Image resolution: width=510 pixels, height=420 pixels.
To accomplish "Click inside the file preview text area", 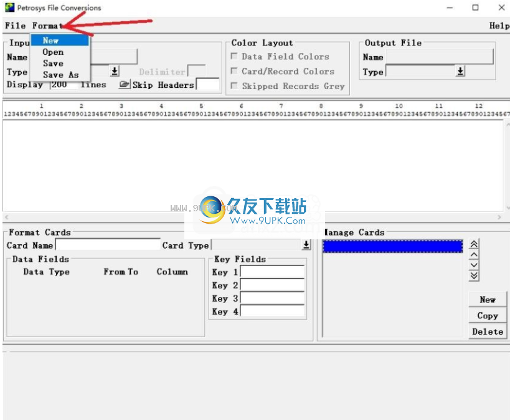I will (x=253, y=166).
